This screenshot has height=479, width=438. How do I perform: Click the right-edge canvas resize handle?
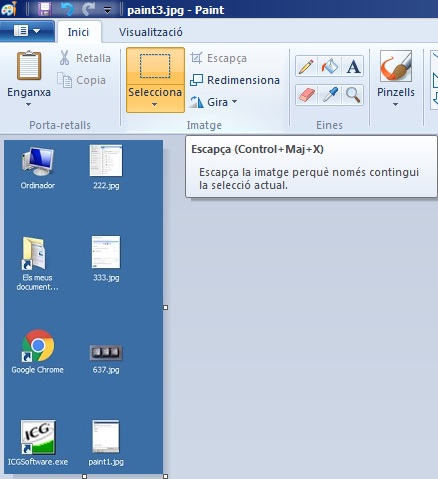coord(166,307)
